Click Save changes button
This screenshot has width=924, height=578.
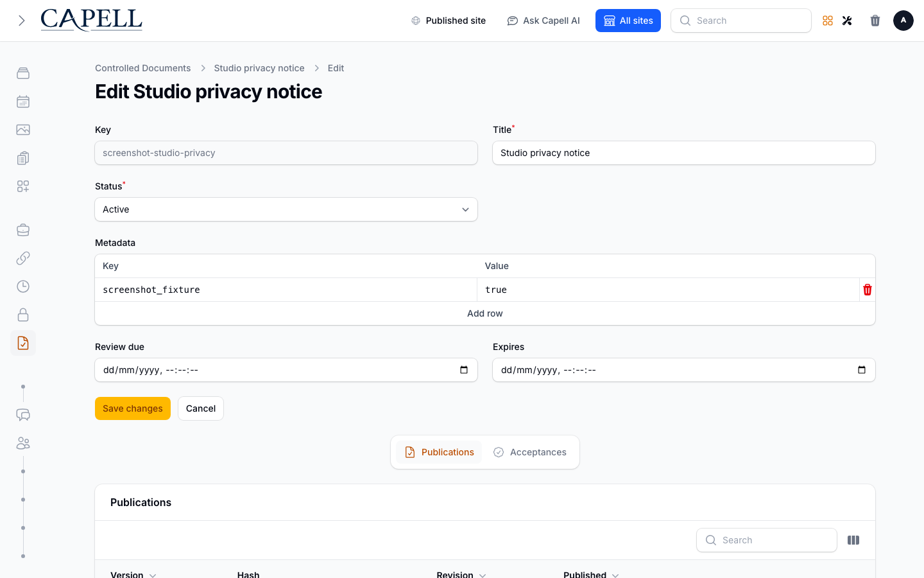pos(133,408)
